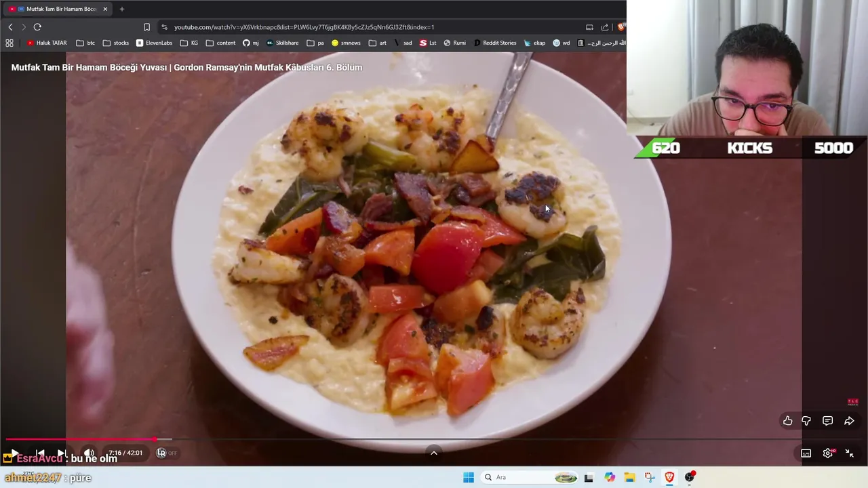
Task: Open the mj GitHub bookmark
Action: (x=251, y=43)
